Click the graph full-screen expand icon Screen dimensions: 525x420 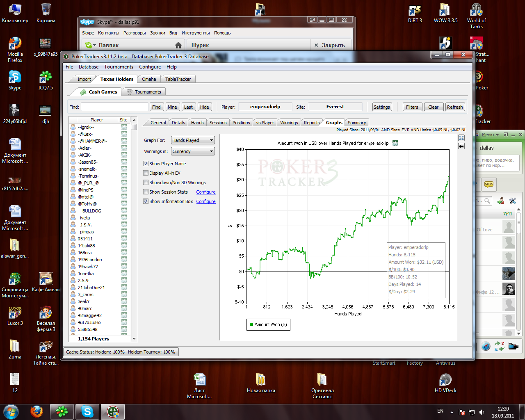[x=461, y=138]
